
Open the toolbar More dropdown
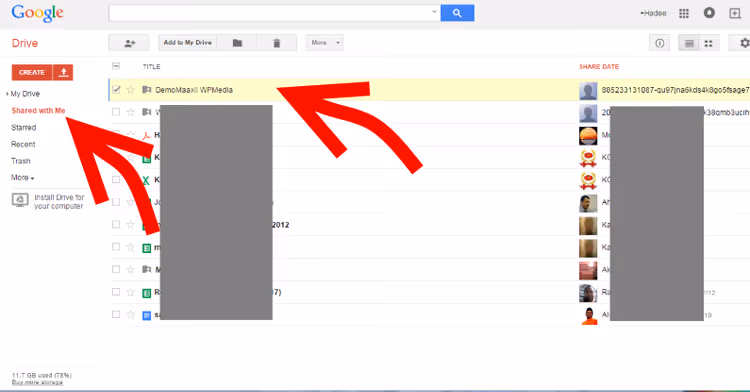pos(324,43)
